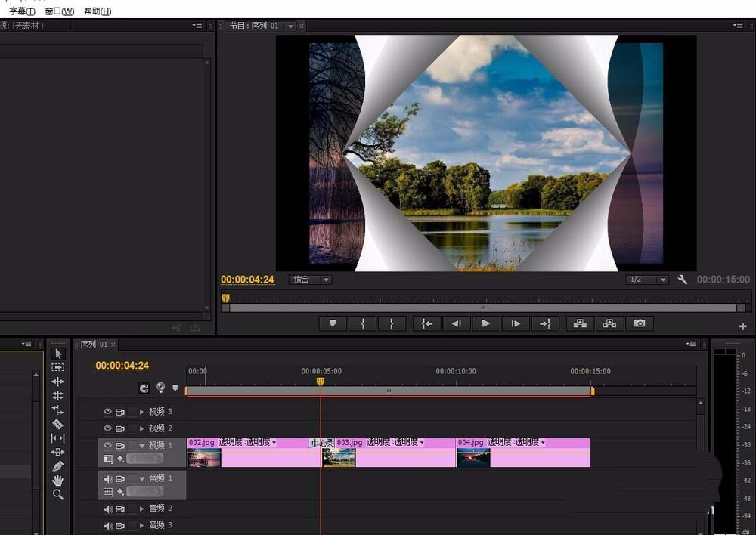756x535 pixels.
Task: Click the Lift button
Action: (580, 323)
